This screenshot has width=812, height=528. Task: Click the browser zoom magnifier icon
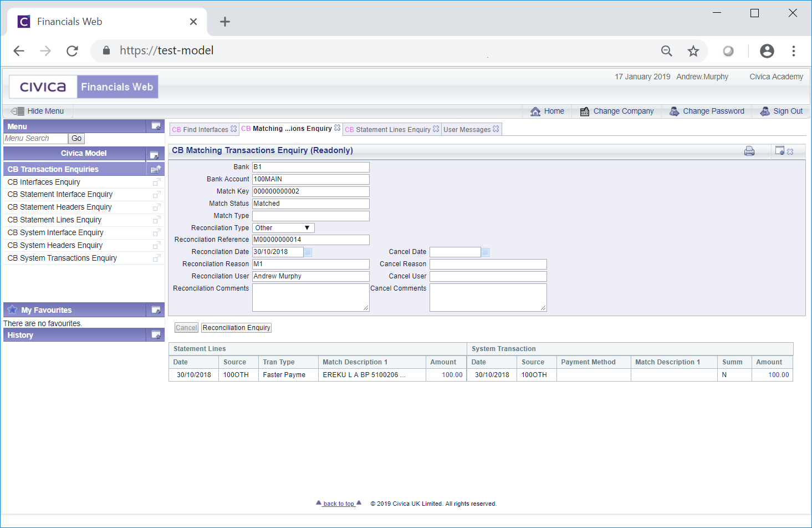667,51
